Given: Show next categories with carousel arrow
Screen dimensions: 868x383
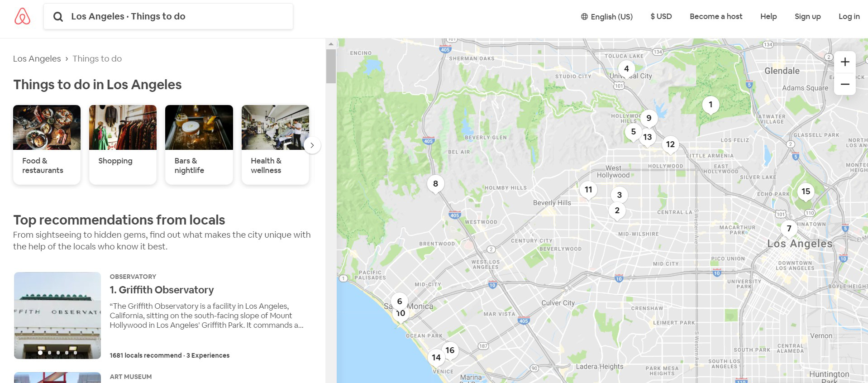Looking at the screenshot, I should tap(312, 145).
